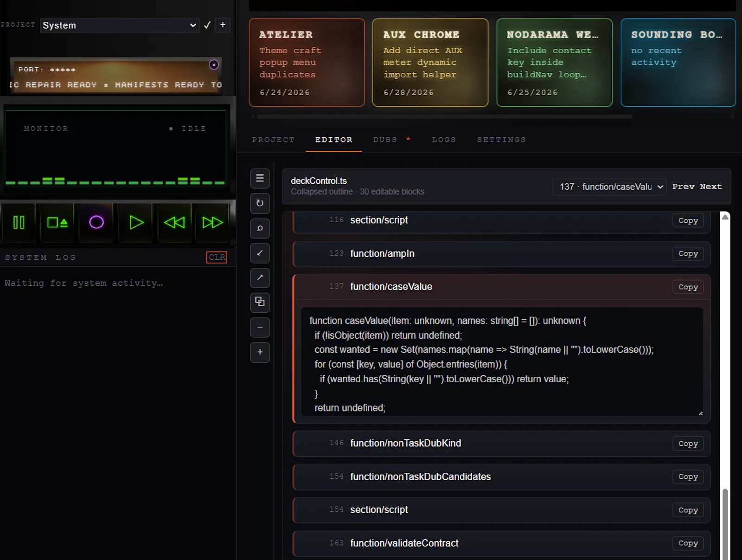The width and height of the screenshot is (742, 560).
Task: Copy the function/validateContract block
Action: (x=688, y=543)
